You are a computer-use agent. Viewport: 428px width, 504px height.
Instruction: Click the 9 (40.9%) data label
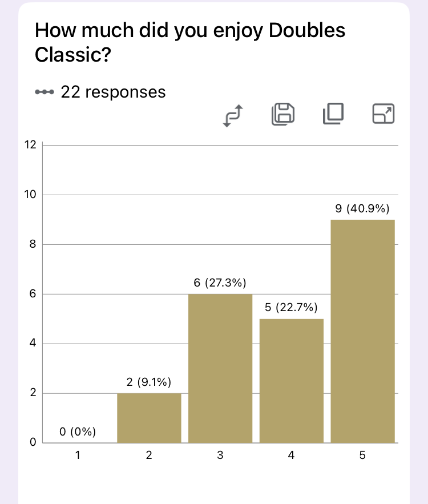tap(362, 208)
